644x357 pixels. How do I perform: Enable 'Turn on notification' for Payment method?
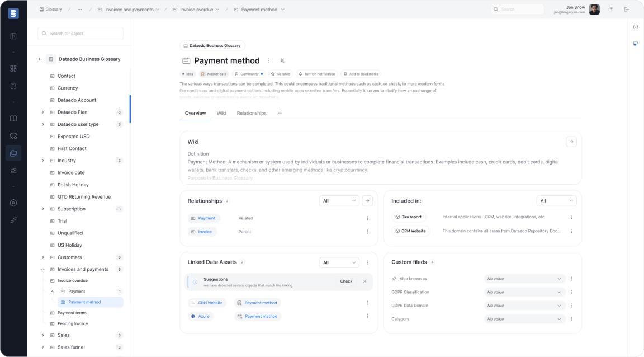[316, 73]
